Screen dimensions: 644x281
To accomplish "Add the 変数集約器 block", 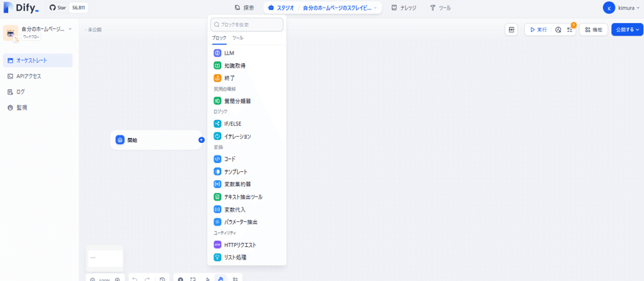I will (x=247, y=184).
